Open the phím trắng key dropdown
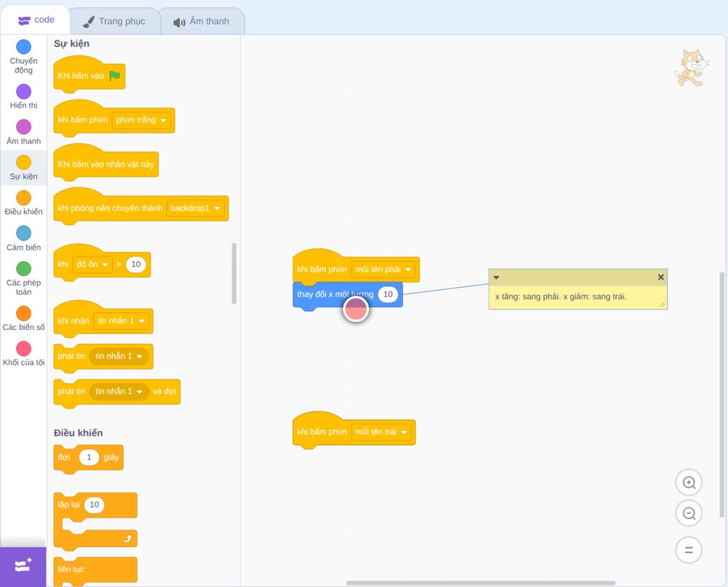This screenshot has width=728, height=587. [141, 120]
